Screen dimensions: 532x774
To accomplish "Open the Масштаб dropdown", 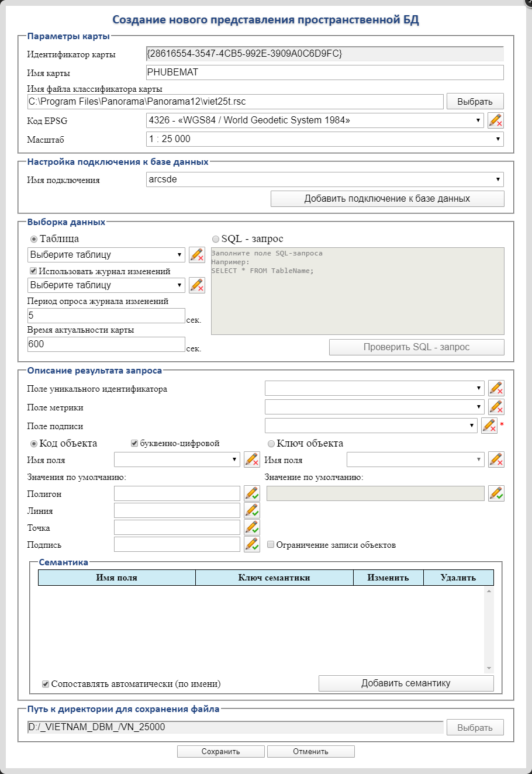I will (324, 139).
